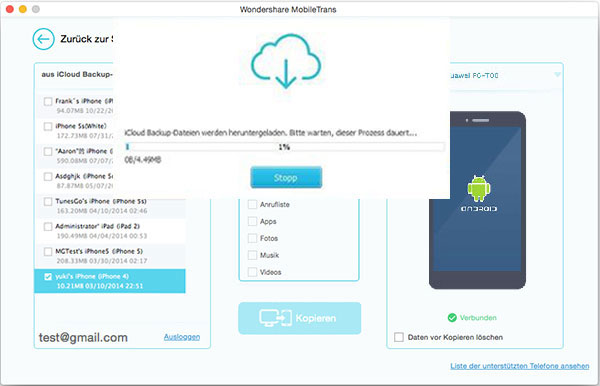Viewport: 600px width, 386px height.
Task: Click the 0B/4.49MB download size text
Action: pyautogui.click(x=143, y=160)
